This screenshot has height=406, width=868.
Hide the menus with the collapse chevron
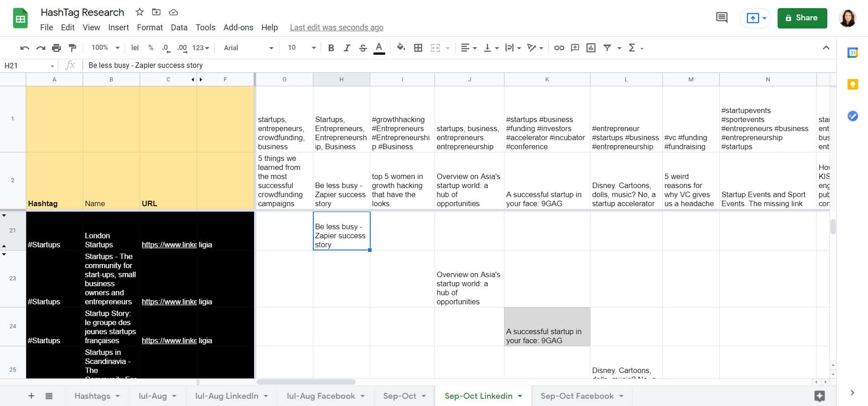coord(826,47)
